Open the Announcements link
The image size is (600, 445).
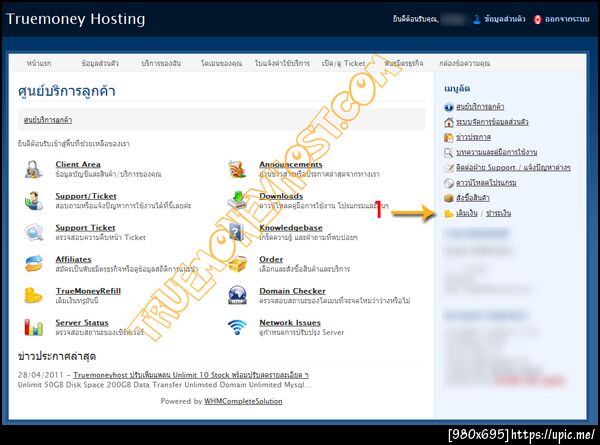291,164
